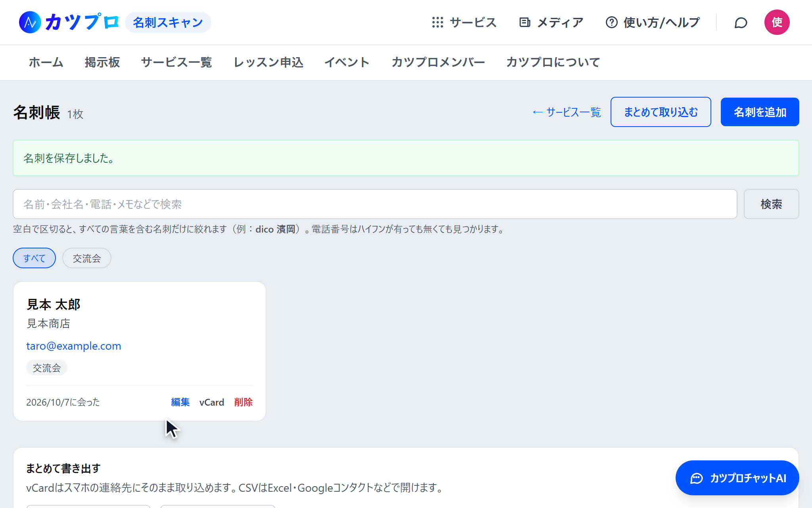
Task: Click taro@example.com email link
Action: coord(74,346)
